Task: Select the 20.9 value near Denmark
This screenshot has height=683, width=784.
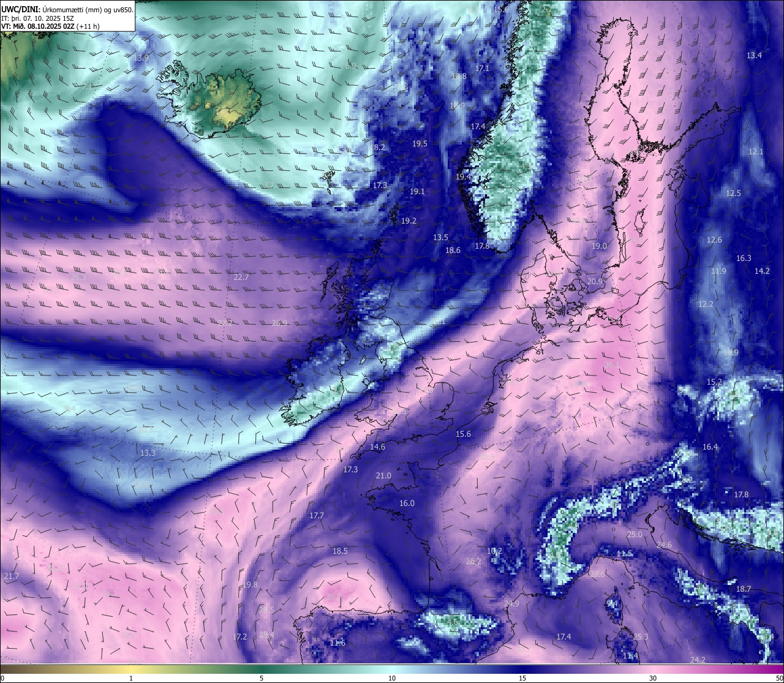Action: [x=595, y=282]
